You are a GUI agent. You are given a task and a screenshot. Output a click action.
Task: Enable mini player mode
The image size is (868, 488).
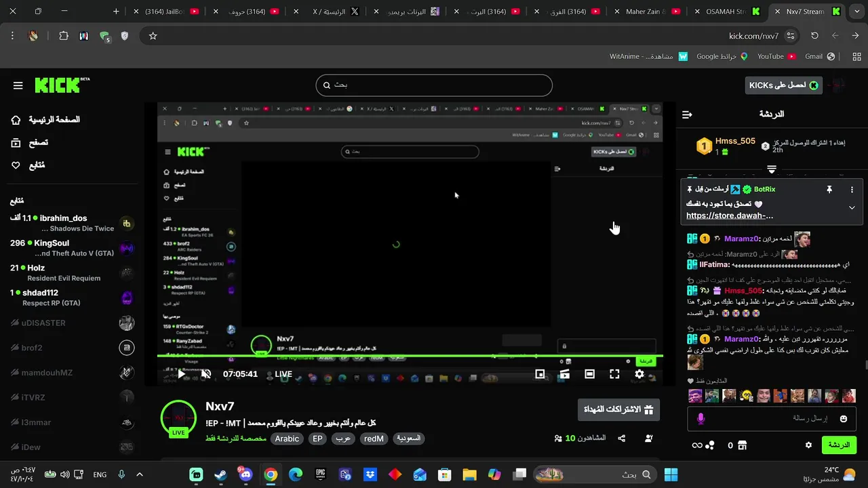click(540, 373)
